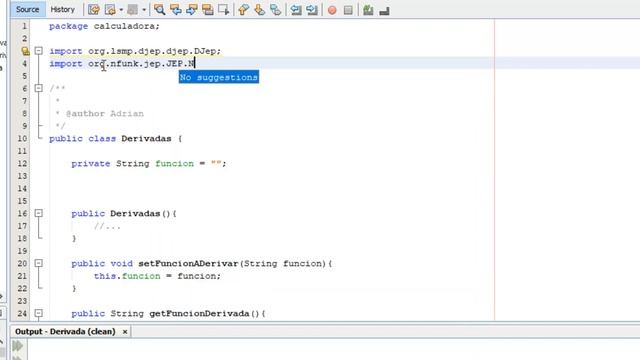
Task: Click '//...' comment on line 17
Action: pyautogui.click(x=107, y=226)
